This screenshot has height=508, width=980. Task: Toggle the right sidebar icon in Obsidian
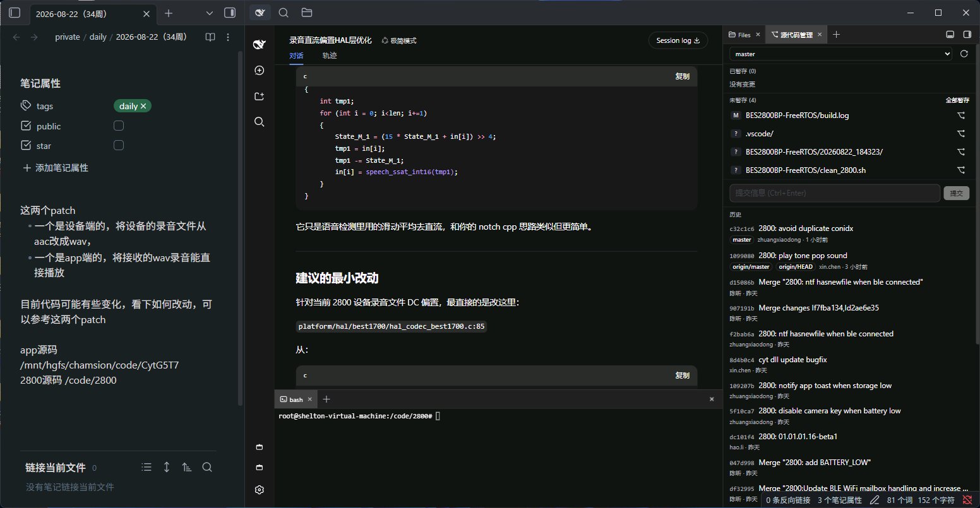(x=230, y=13)
